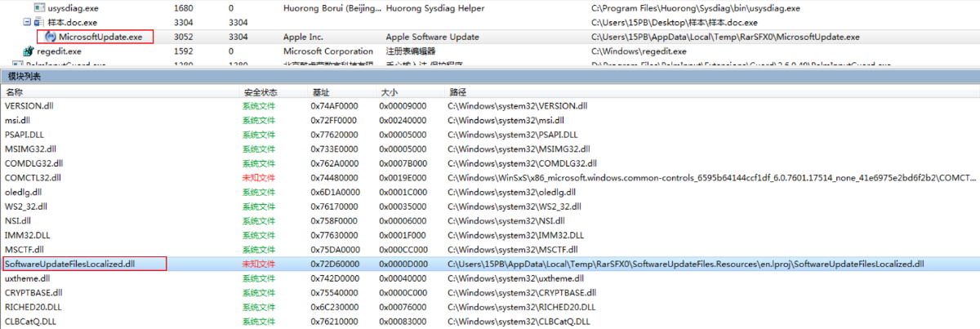Click the RarSFX0 SoftwareUpdateFilesLocalized.dll path
The width and height of the screenshot is (980, 329).
pos(685,264)
